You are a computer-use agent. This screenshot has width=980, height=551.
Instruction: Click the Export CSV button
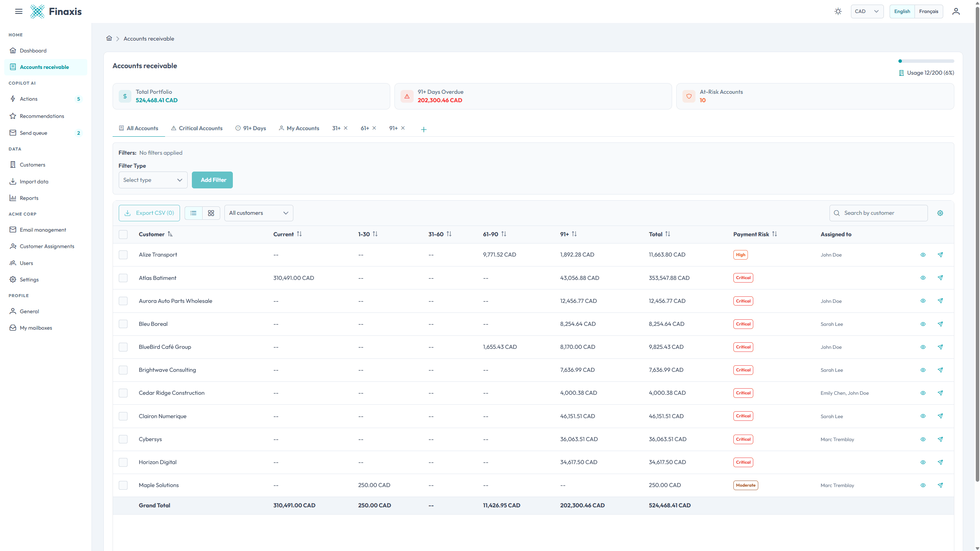(x=149, y=213)
